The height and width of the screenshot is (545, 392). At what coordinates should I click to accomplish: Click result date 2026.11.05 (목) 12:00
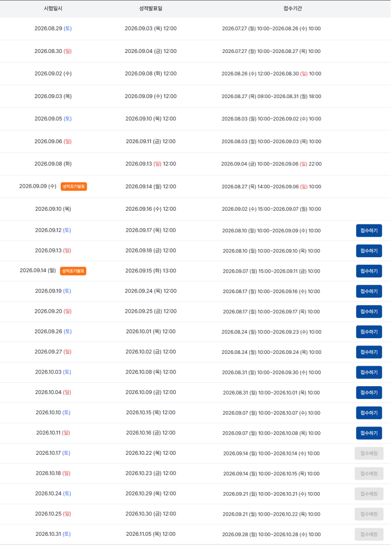click(x=150, y=534)
